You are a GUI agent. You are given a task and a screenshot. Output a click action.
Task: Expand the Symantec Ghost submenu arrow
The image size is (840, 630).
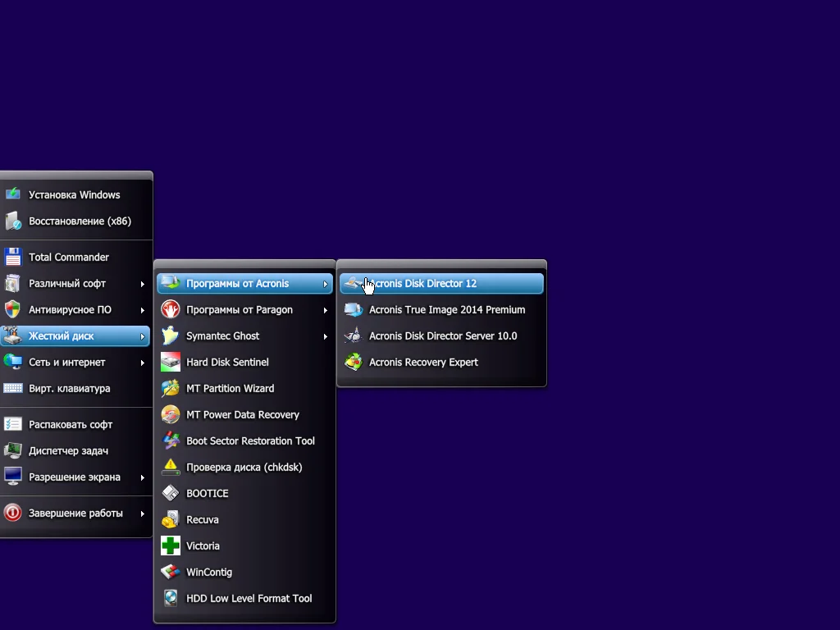(326, 336)
